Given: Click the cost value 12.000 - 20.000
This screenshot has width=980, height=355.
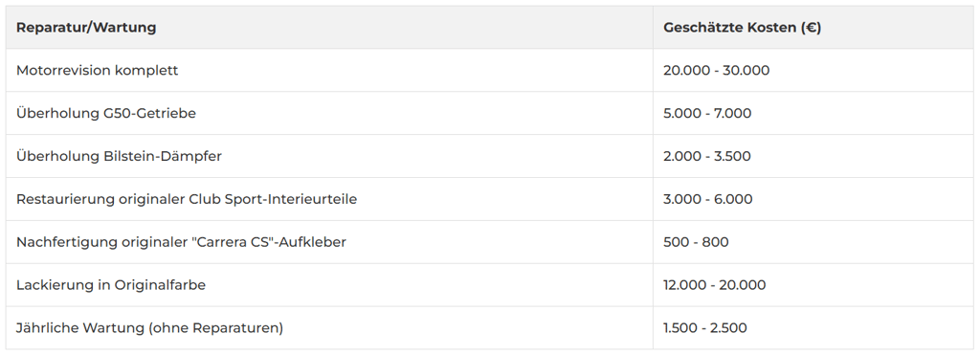Looking at the screenshot, I should (x=714, y=285).
